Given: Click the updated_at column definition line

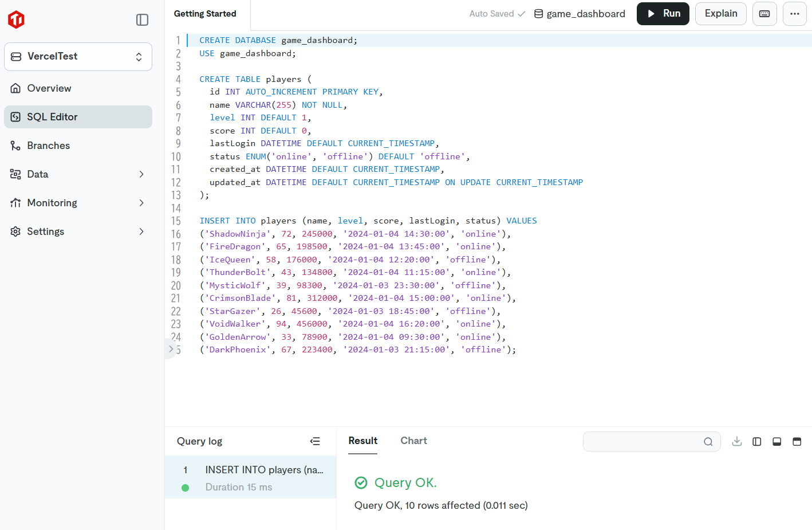Looking at the screenshot, I should (x=396, y=182).
